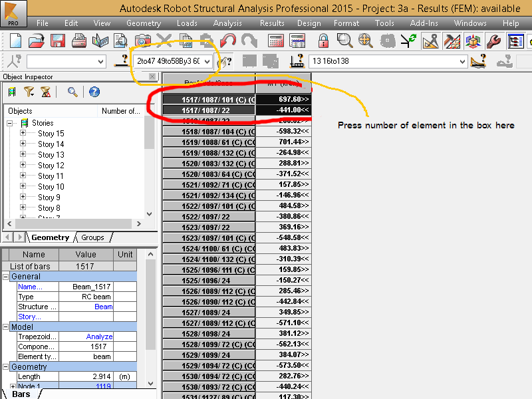This screenshot has width=532, height=399.
Task: Collapse the Model properties section
Action: [x=6, y=327]
